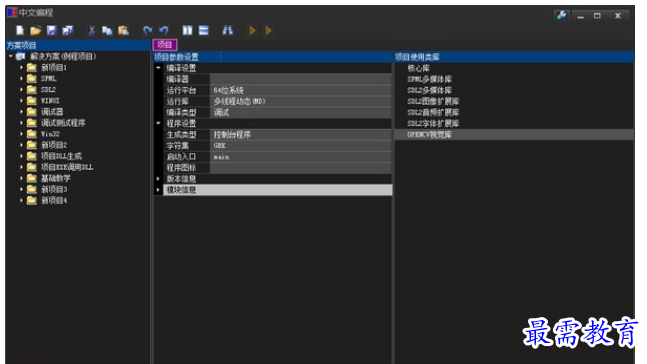Click the second yellow run arrow
Image resolution: width=647 pixels, height=364 pixels.
click(268, 30)
